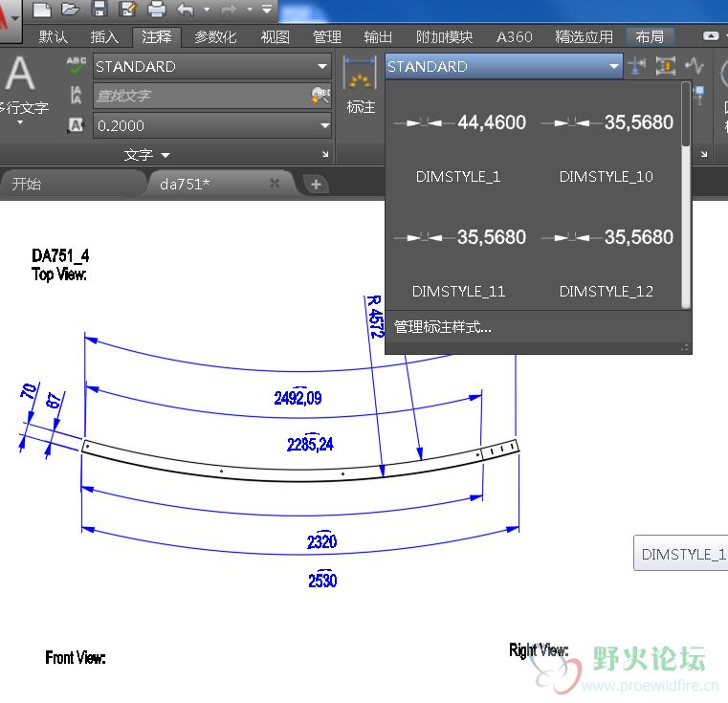The width and height of the screenshot is (728, 703).
Task: Click the Print (plot) icon
Action: point(156,10)
